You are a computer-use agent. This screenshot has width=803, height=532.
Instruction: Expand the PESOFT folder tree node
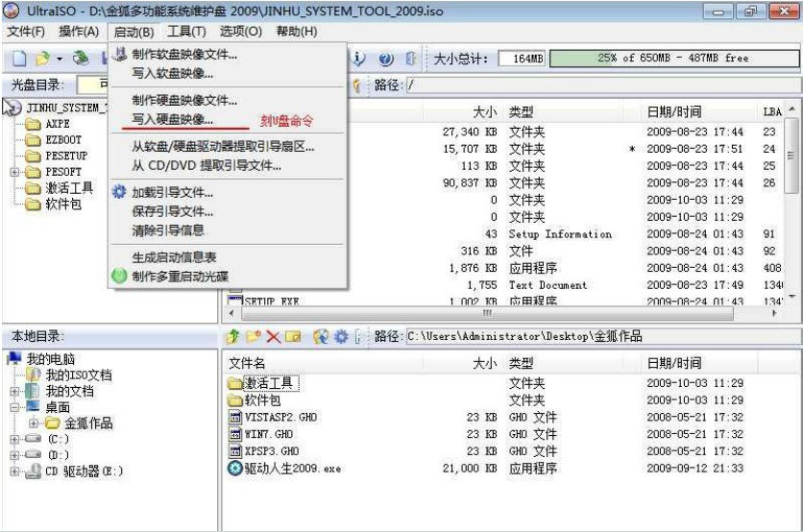[x=14, y=172]
